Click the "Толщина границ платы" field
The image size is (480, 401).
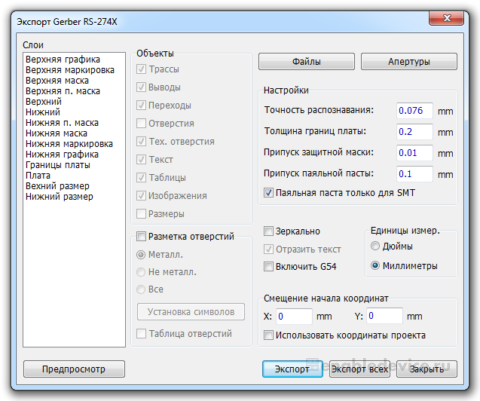(x=415, y=132)
